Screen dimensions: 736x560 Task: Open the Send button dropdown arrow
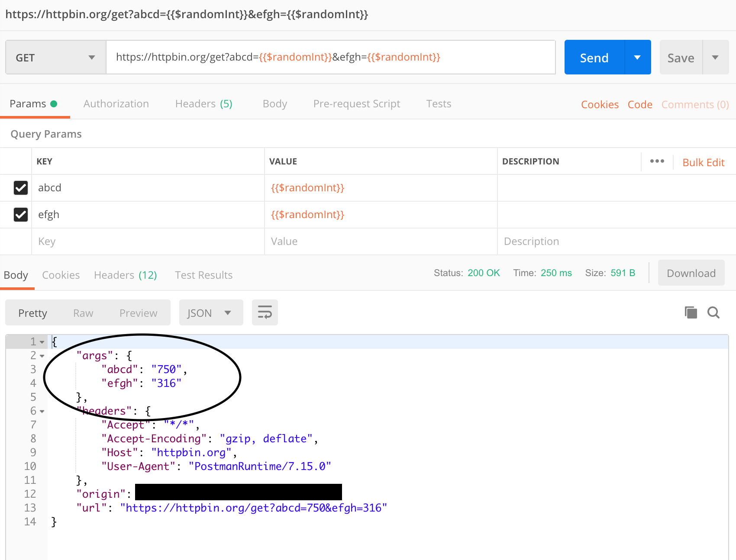pos(637,57)
